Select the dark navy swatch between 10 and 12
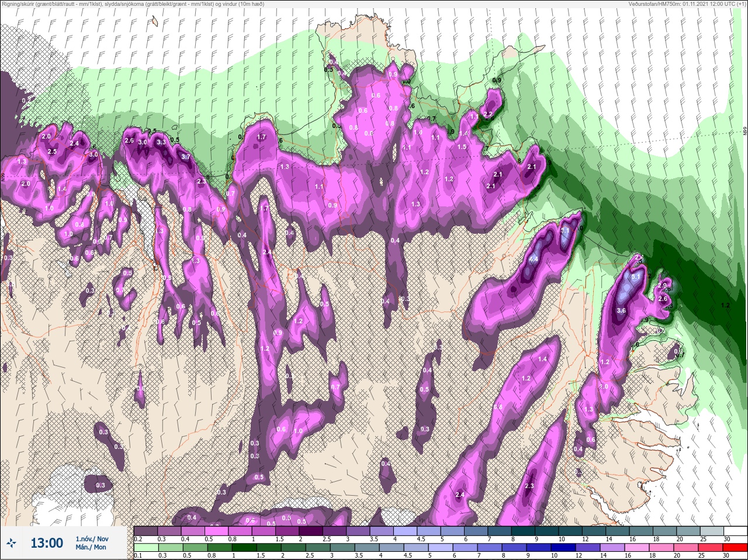748x560 pixels. [x=564, y=548]
